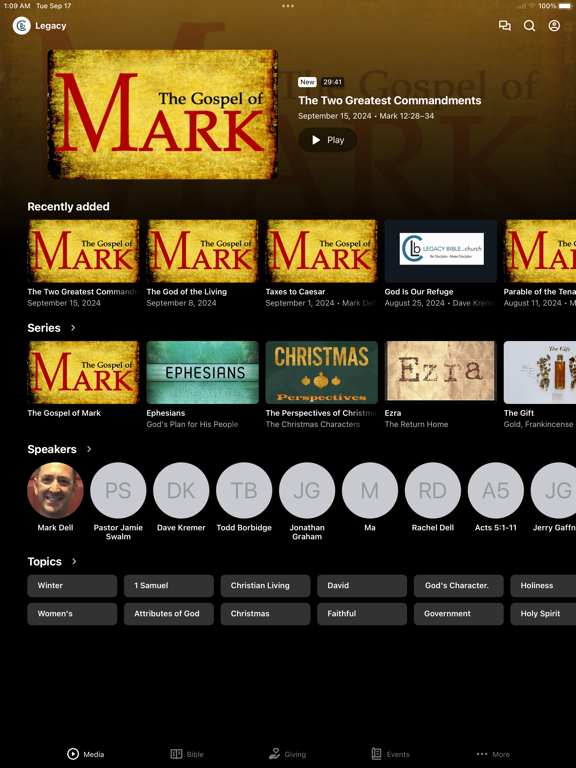Choose the Women's topic
Screen dimensions: 576x768
pyautogui.click(x=72, y=614)
